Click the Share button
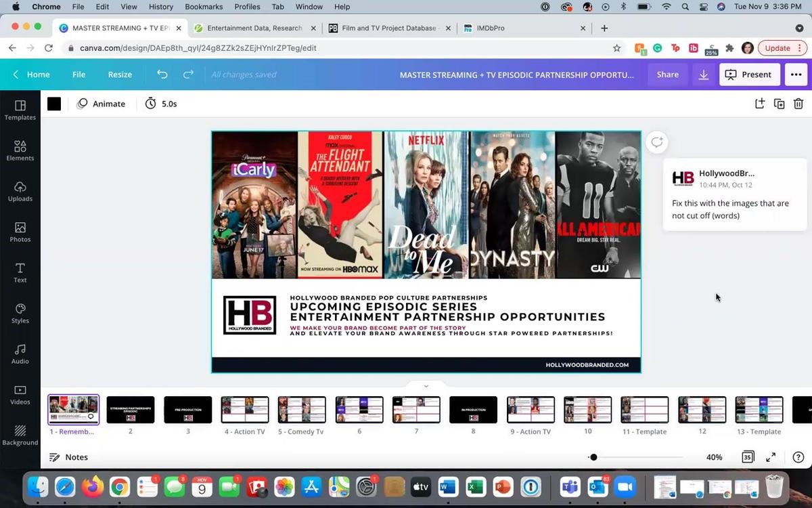Image resolution: width=812 pixels, height=508 pixels. 667,75
